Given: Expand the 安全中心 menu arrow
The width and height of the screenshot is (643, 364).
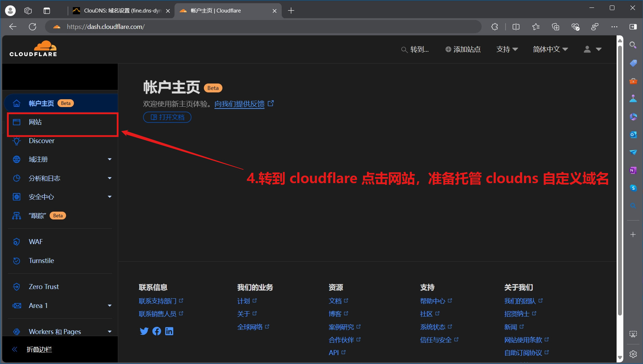Looking at the screenshot, I should tap(110, 197).
